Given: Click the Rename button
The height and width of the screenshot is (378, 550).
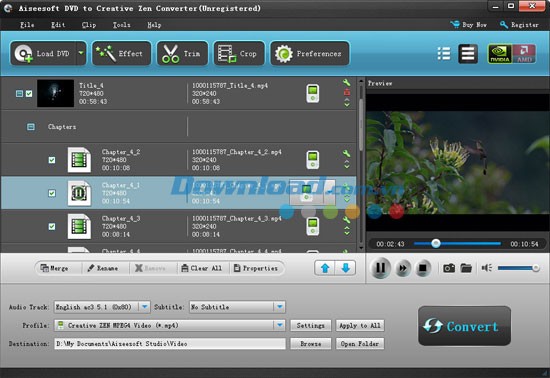Looking at the screenshot, I should tap(103, 268).
